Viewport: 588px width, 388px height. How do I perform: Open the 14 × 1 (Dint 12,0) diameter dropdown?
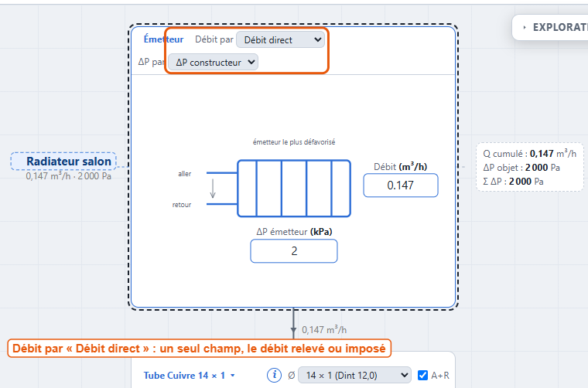pyautogui.click(x=354, y=376)
